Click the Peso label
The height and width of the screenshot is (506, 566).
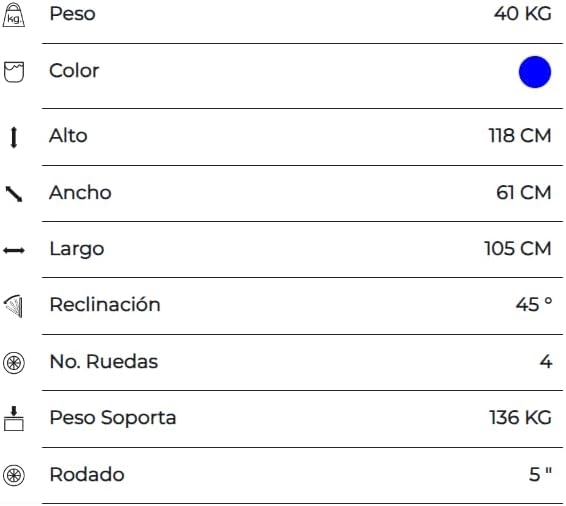tap(73, 14)
